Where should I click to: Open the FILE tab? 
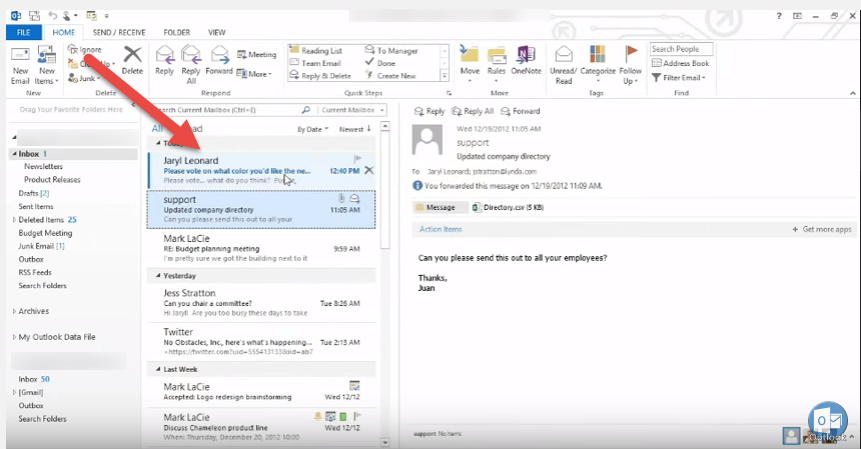(x=24, y=32)
